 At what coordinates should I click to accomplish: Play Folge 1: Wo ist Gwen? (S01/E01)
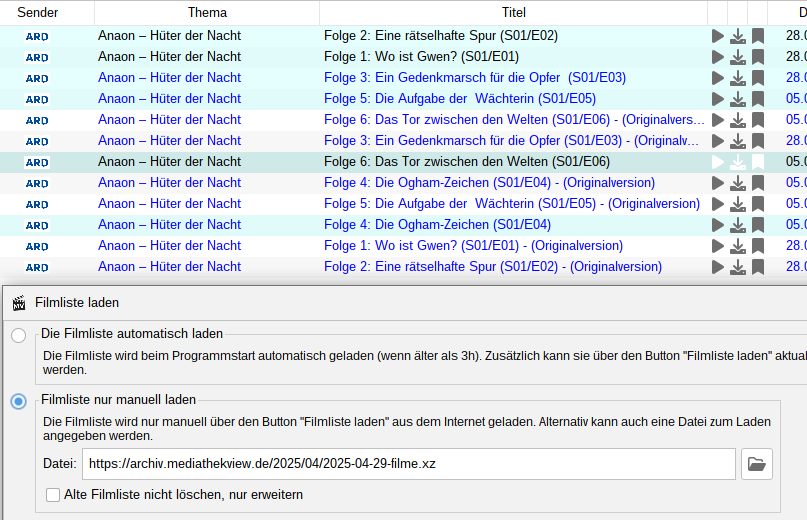click(x=717, y=57)
